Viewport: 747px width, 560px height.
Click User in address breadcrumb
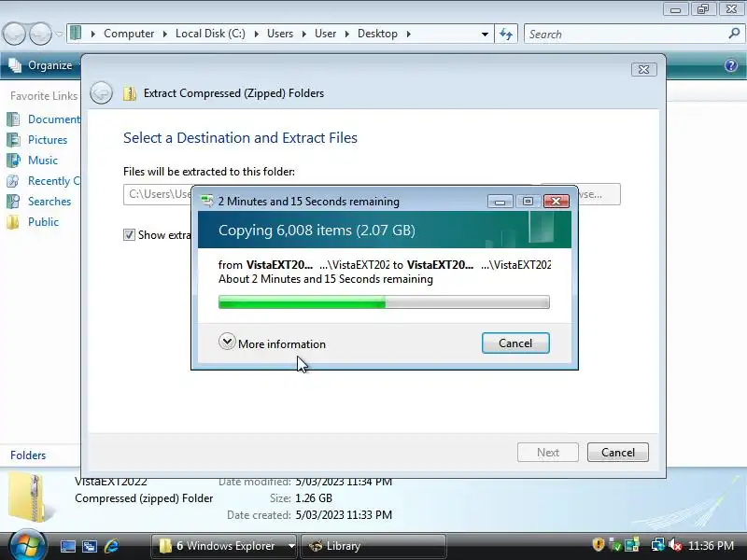click(325, 34)
